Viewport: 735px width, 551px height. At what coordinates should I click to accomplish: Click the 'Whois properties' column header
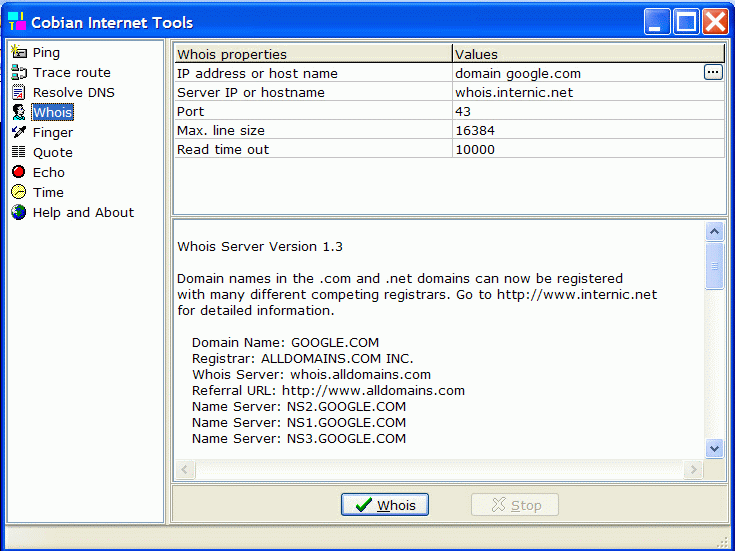pos(314,53)
